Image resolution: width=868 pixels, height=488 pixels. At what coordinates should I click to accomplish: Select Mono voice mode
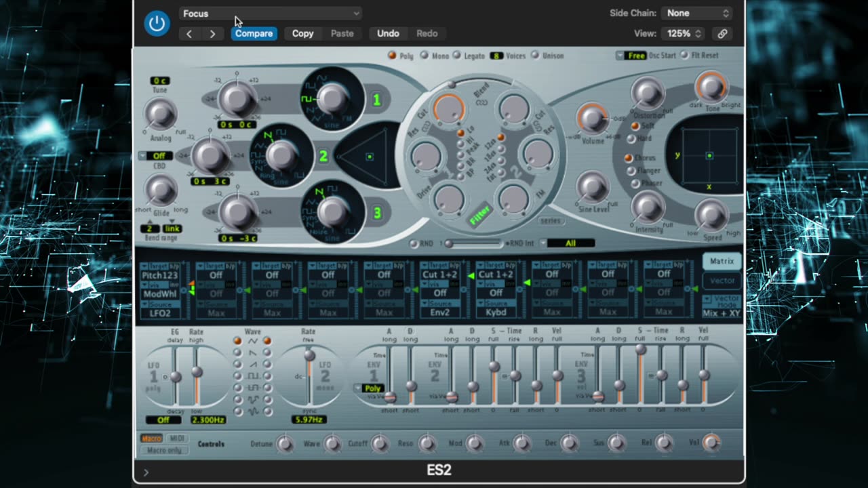[425, 56]
